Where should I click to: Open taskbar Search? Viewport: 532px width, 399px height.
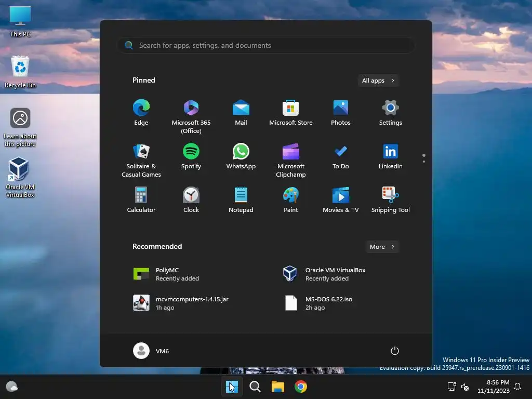point(255,387)
